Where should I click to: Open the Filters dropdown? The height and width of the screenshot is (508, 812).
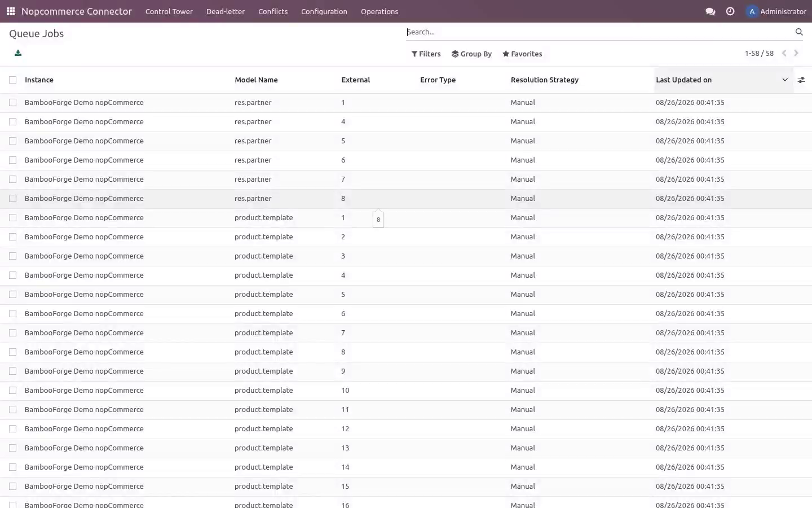[x=426, y=54]
